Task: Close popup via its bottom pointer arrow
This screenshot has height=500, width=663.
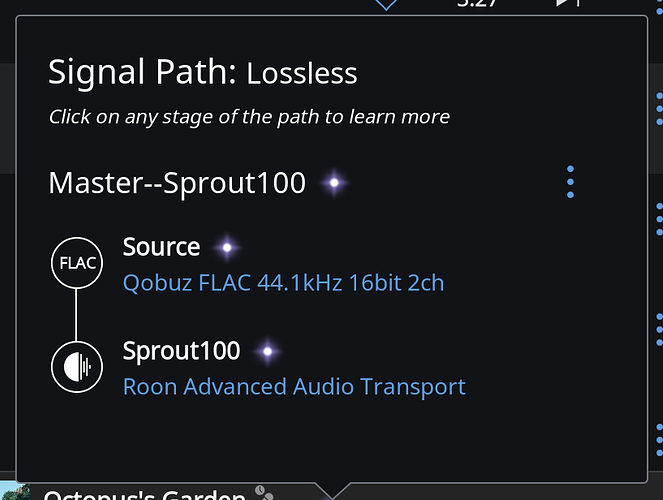Action: [x=333, y=490]
